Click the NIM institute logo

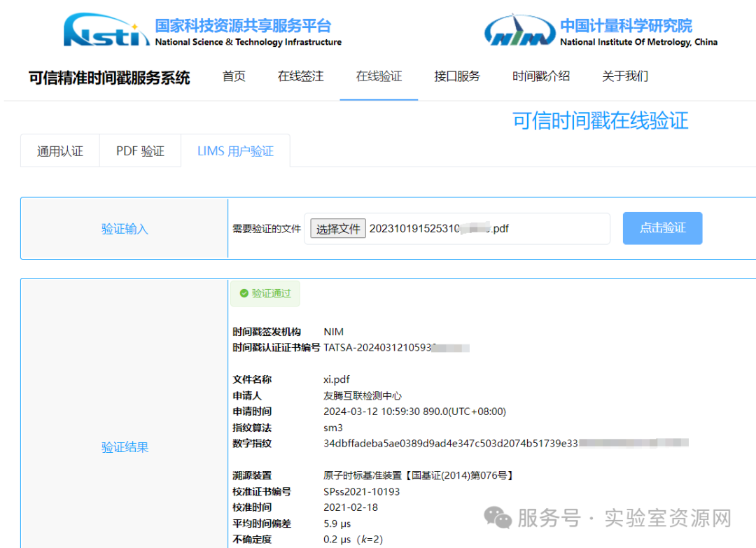pyautogui.click(x=519, y=30)
